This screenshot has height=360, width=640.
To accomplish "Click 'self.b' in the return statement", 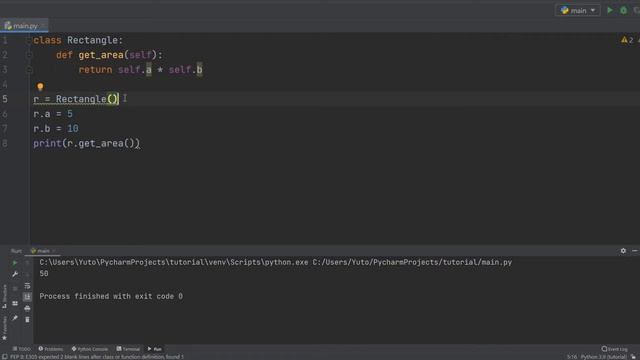I will [x=186, y=70].
